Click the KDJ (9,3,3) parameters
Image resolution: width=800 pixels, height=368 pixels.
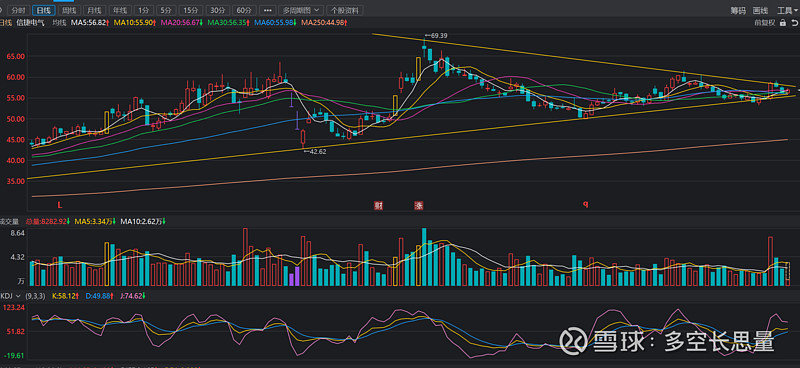point(36,296)
